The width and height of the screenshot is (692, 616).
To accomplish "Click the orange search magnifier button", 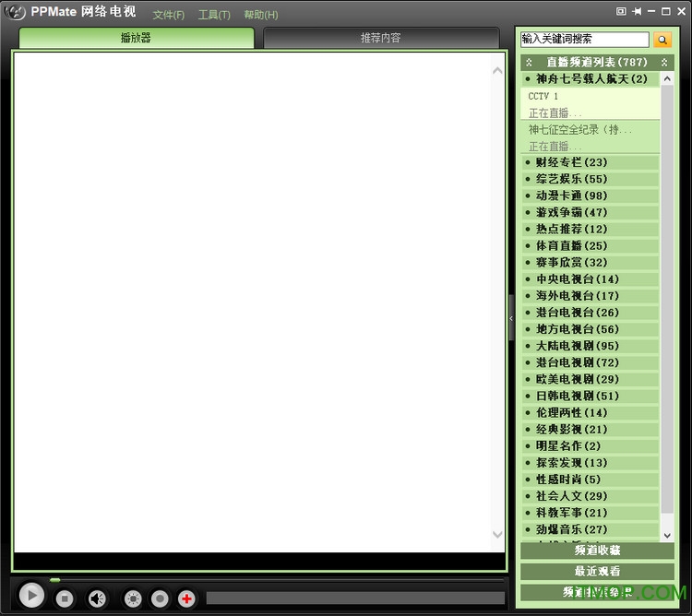I will coord(662,40).
